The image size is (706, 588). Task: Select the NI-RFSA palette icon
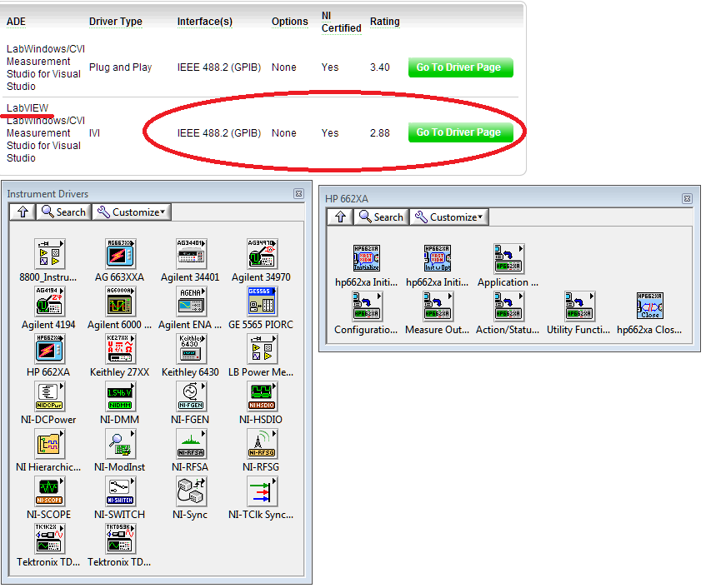pyautogui.click(x=190, y=444)
